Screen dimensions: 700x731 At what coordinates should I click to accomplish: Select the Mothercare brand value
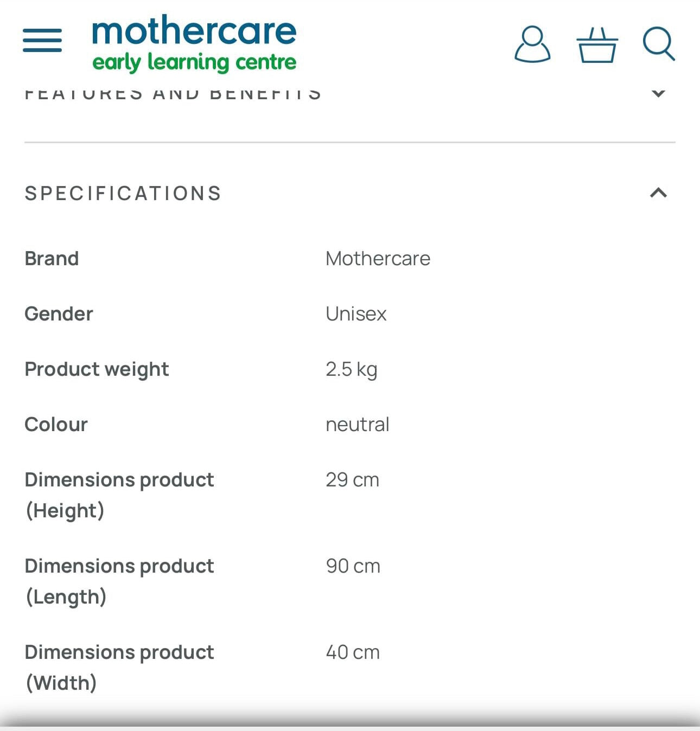pos(378,259)
